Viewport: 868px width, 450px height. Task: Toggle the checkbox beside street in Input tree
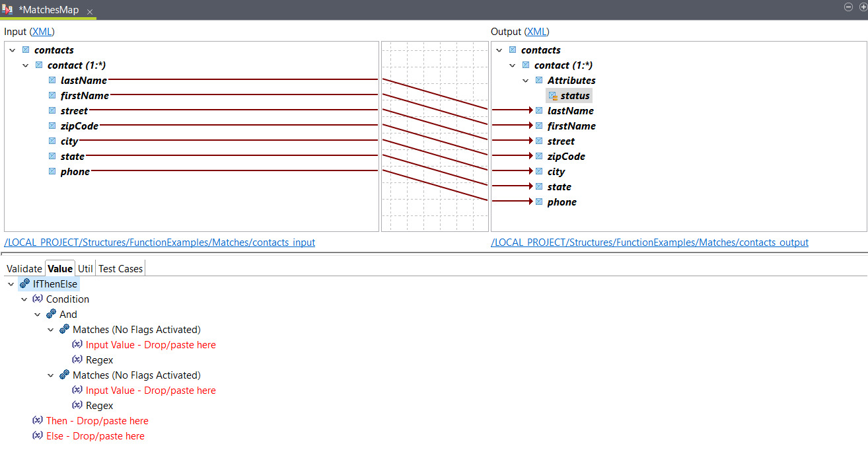(52, 110)
